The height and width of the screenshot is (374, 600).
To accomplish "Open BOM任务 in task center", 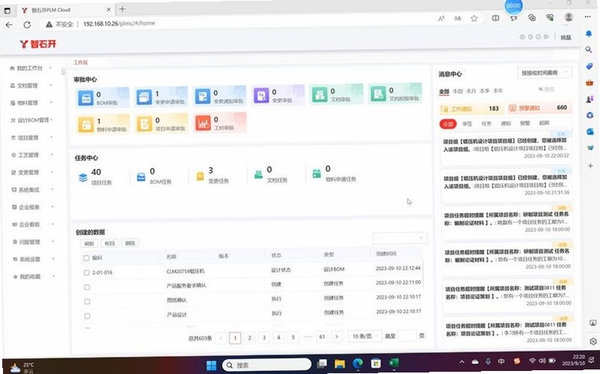I will coord(154,176).
